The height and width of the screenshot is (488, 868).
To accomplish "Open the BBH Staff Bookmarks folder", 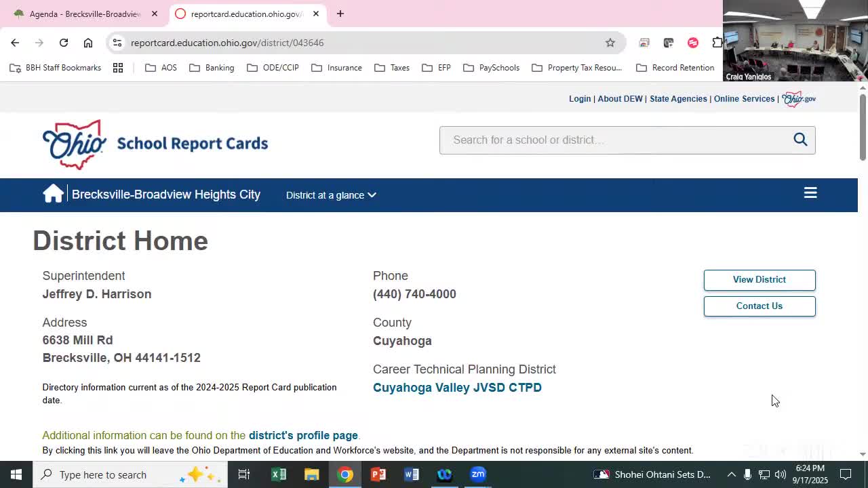I will tap(56, 68).
